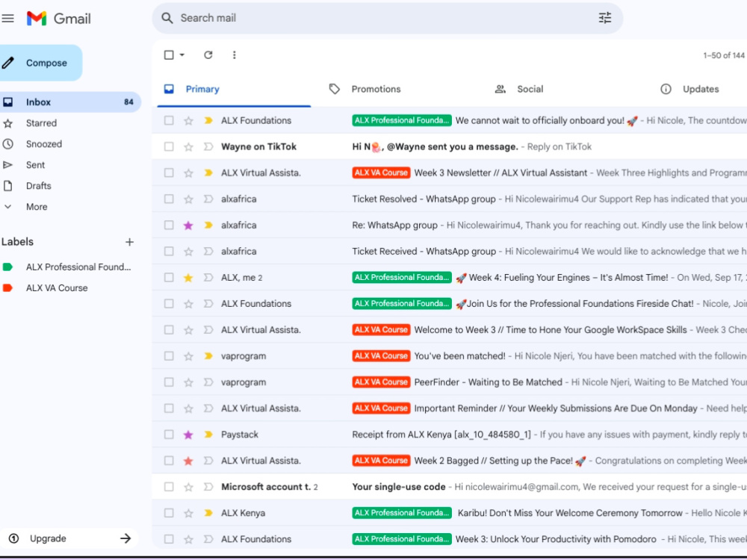Unstar the Week 4 Fueling Your Engines email
This screenshot has height=560, width=747.
(x=189, y=278)
